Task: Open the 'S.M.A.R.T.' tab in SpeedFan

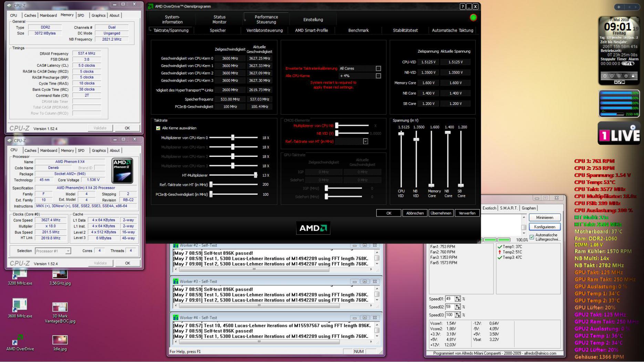Action: pyautogui.click(x=509, y=208)
